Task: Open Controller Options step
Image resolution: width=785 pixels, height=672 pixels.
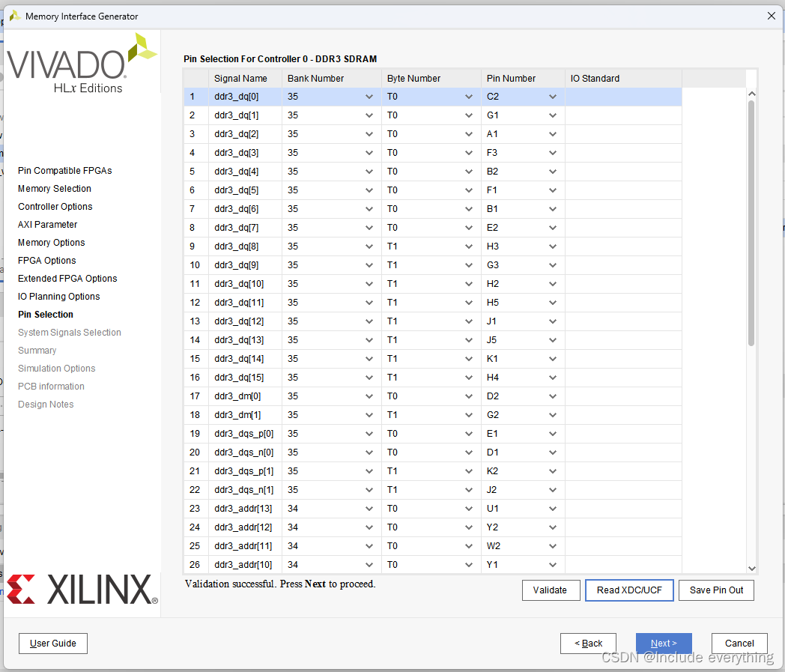Action: [55, 207]
